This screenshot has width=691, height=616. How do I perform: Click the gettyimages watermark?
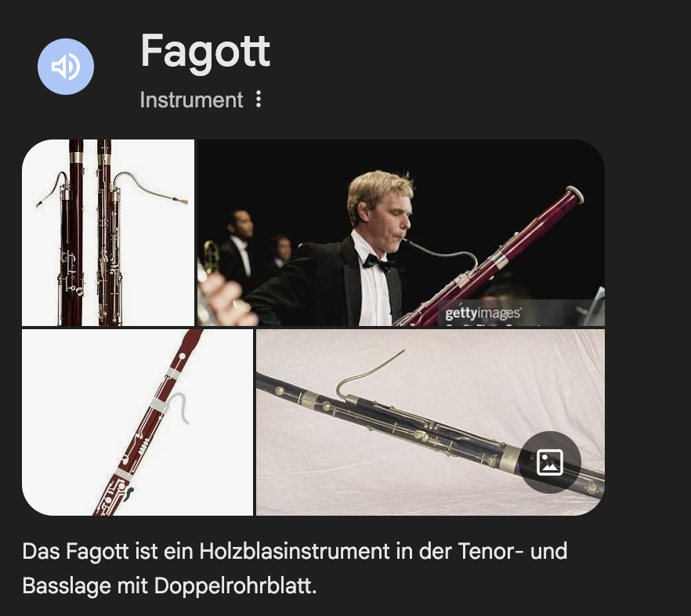tap(483, 313)
